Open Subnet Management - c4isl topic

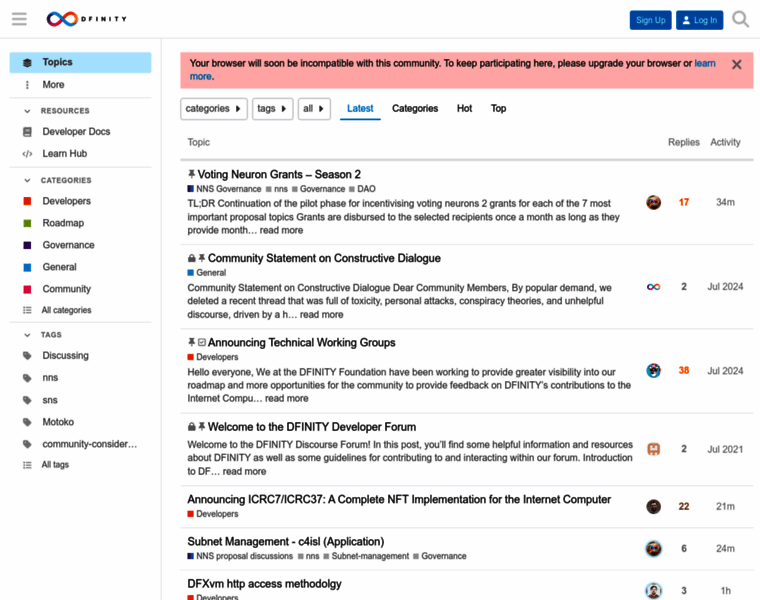[x=285, y=542]
